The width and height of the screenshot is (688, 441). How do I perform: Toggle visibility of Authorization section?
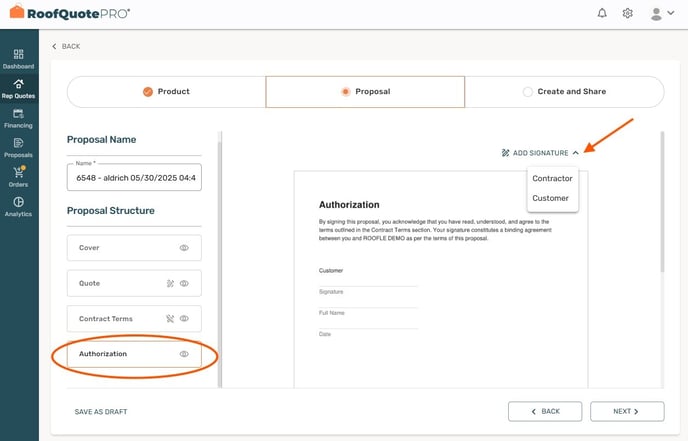[184, 354]
